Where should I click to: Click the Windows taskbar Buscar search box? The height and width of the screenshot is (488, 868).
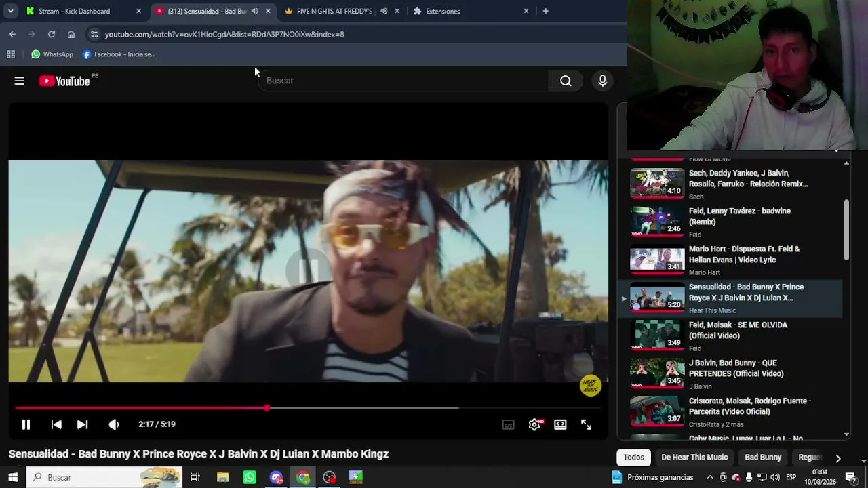[x=104, y=477]
